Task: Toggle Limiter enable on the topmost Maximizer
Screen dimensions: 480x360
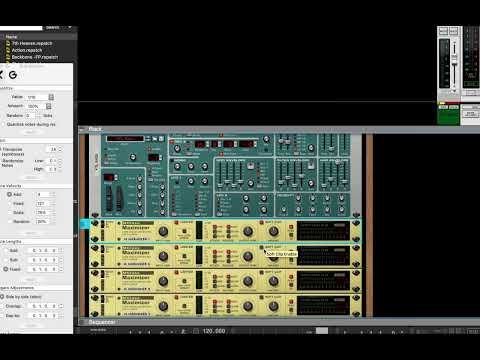Action: point(176,222)
